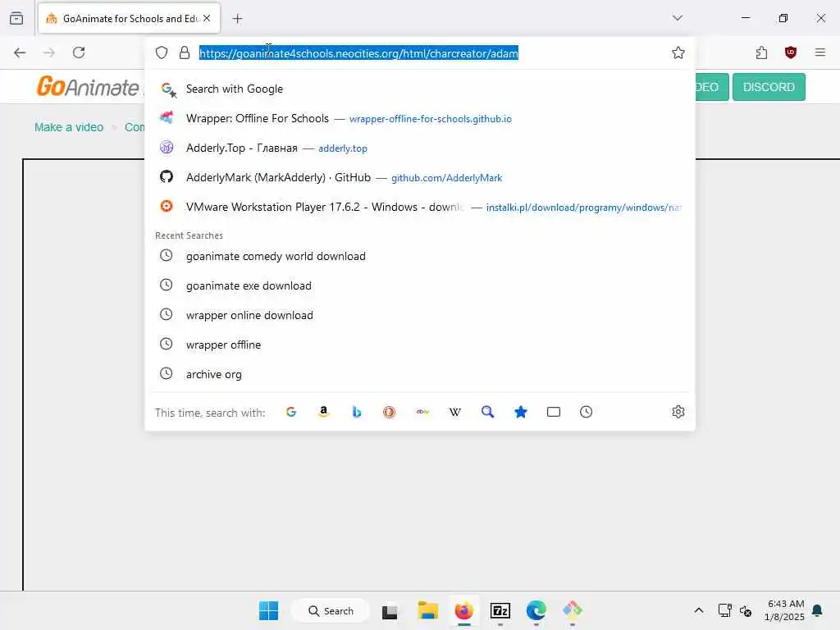Open network status tray icon
The width and height of the screenshot is (840, 630).
click(725, 610)
